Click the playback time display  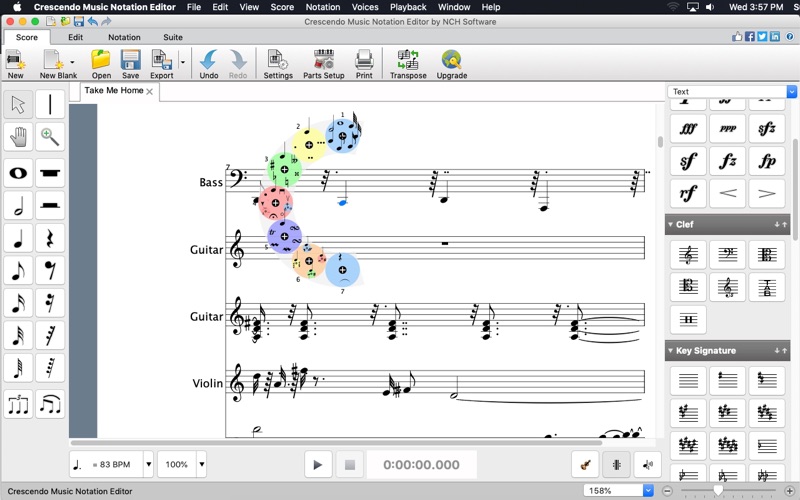(421, 465)
